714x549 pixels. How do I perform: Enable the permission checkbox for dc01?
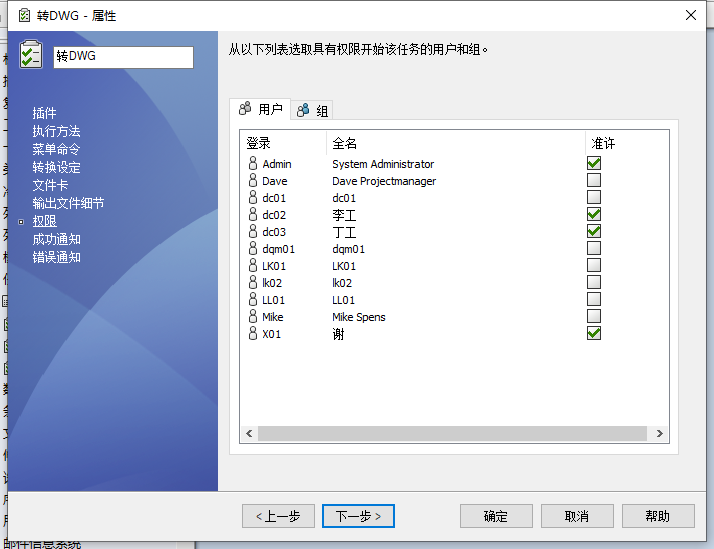[594, 197]
